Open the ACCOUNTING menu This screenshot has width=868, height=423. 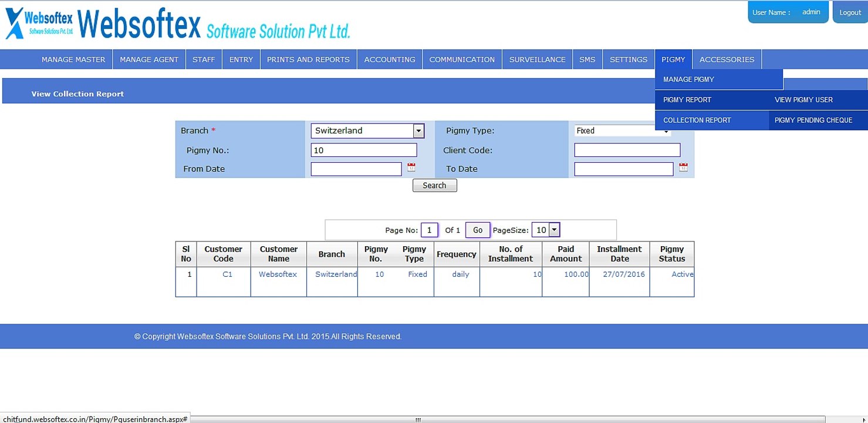pyautogui.click(x=390, y=59)
